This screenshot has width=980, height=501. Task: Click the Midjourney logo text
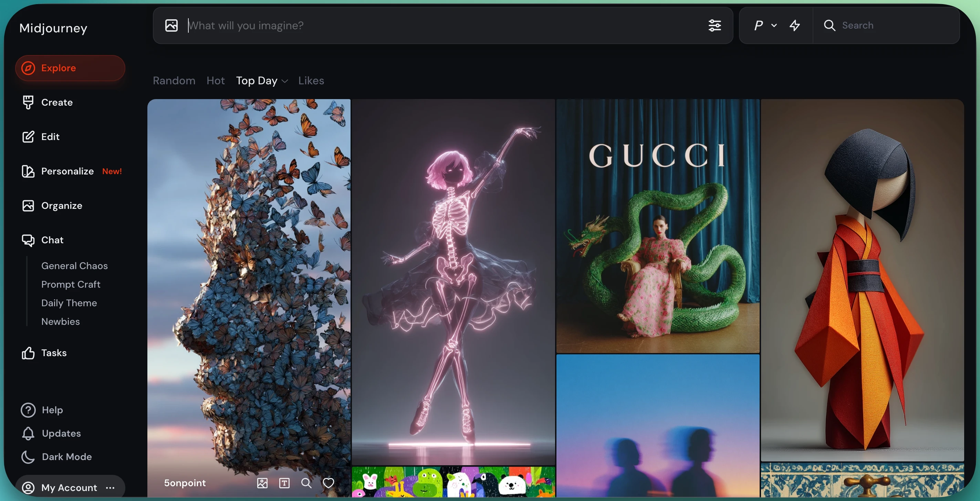coord(53,28)
